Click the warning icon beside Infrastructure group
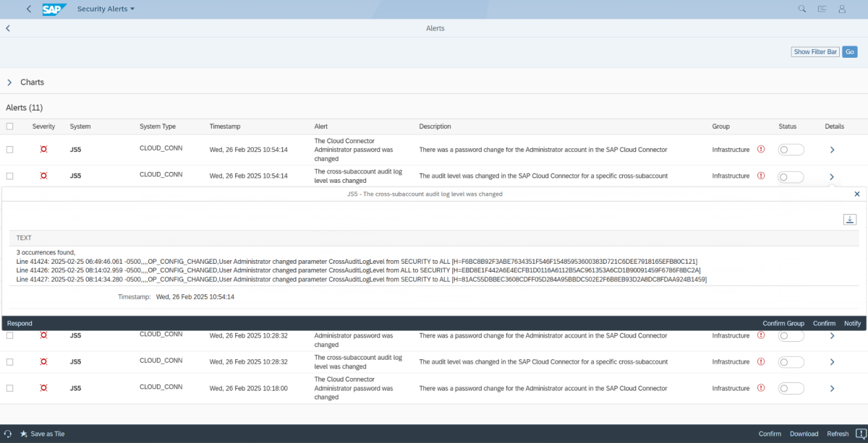The width and height of the screenshot is (868, 443). pyautogui.click(x=760, y=149)
